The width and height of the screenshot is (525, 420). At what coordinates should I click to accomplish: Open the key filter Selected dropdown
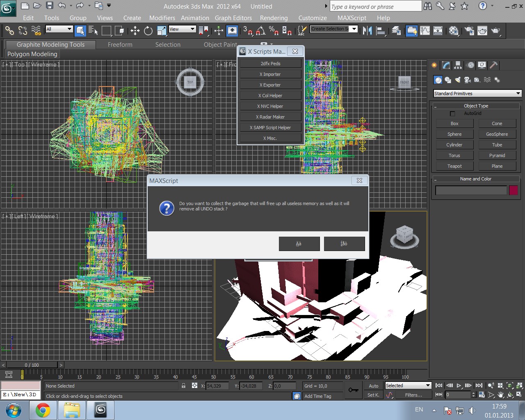(408, 386)
